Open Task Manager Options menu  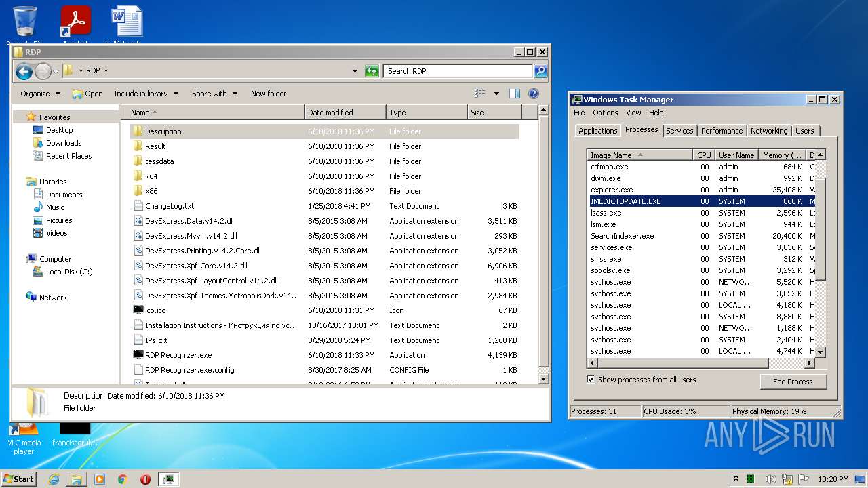606,113
